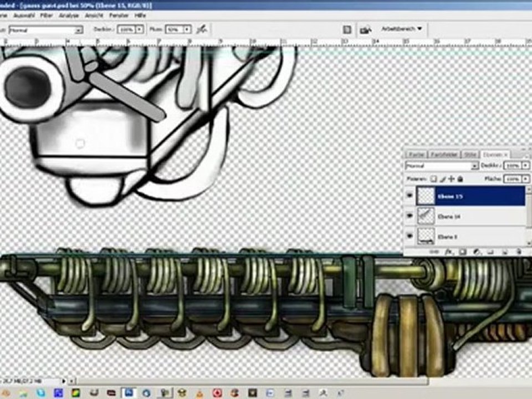The width and height of the screenshot is (532, 399).
Task: Open brush mode dropdown showing Normal
Action: click(45, 30)
